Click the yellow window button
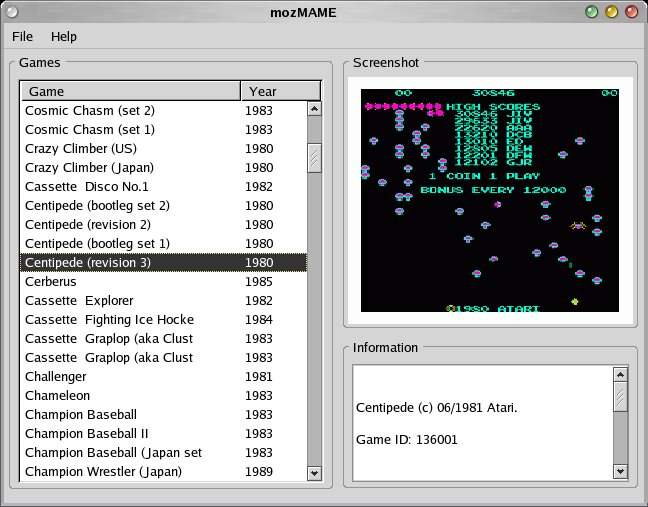The image size is (648, 507). (x=611, y=12)
